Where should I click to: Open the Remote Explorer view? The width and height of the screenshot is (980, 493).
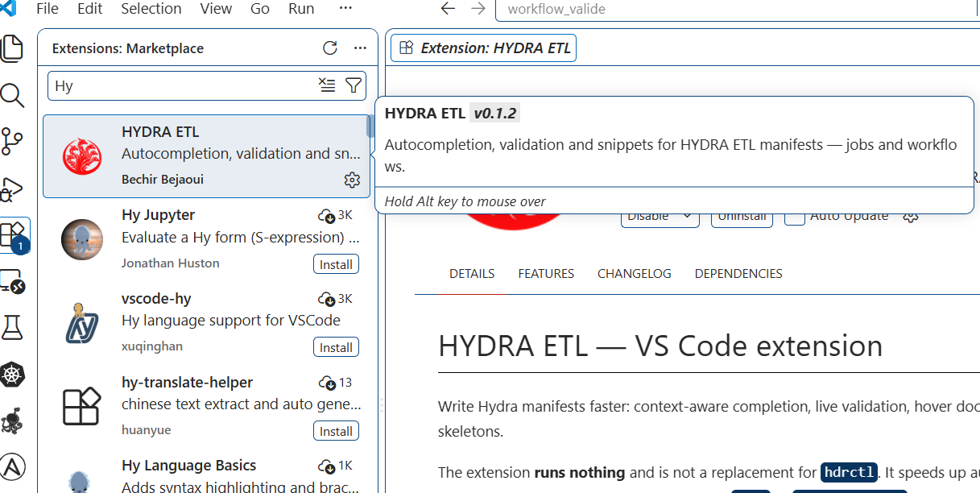pos(12,281)
